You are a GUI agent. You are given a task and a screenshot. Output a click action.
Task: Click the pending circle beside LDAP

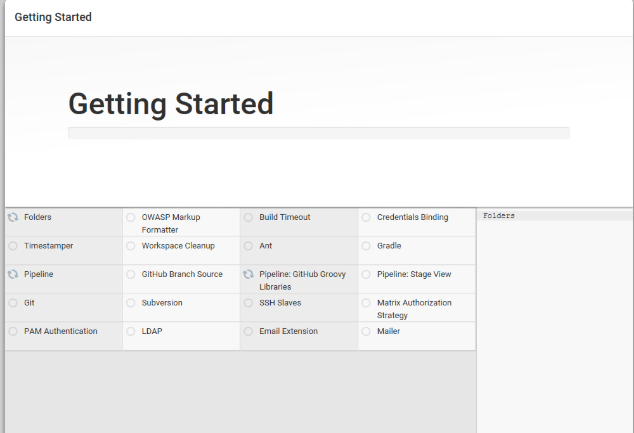131,332
